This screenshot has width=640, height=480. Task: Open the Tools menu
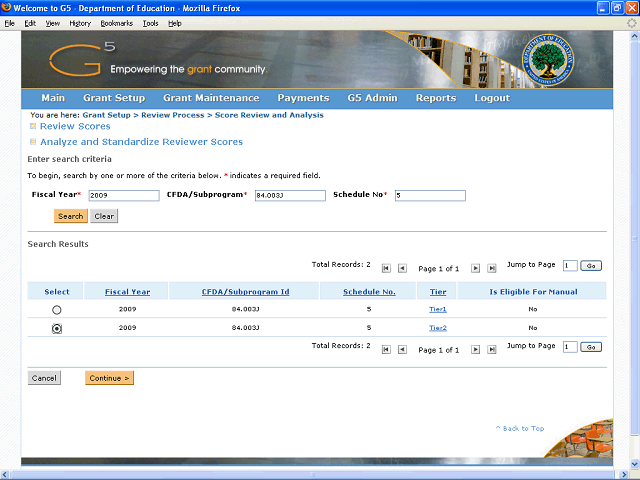[x=150, y=23]
